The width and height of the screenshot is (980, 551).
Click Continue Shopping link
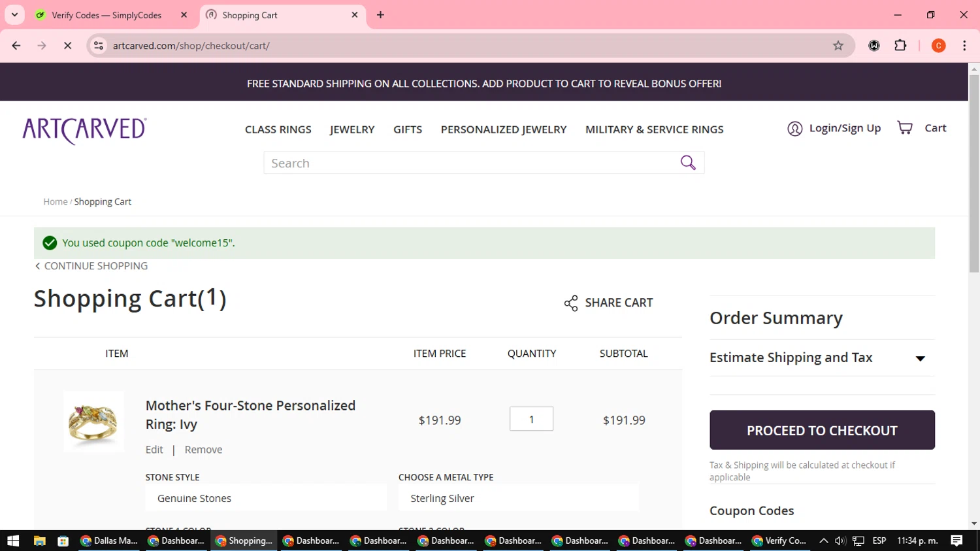pyautogui.click(x=91, y=266)
